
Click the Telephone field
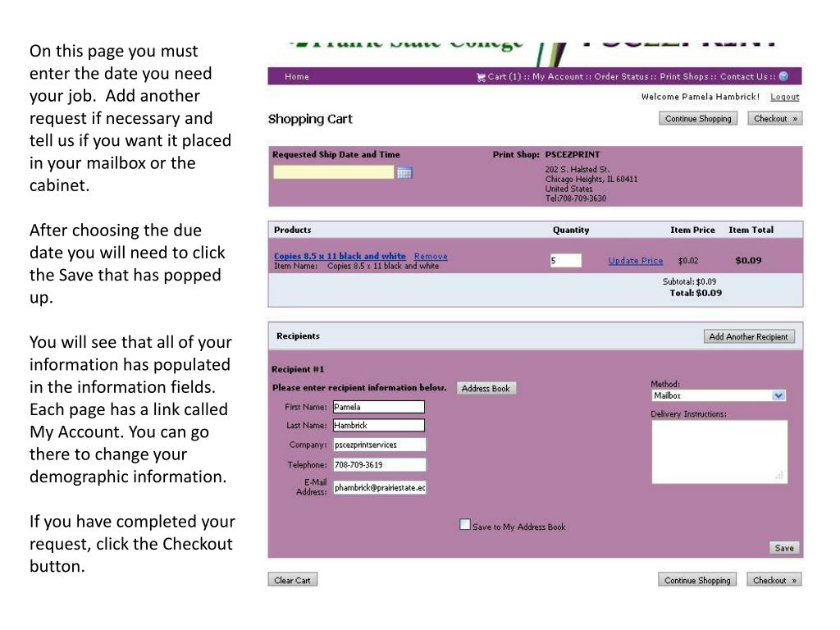tap(379, 464)
